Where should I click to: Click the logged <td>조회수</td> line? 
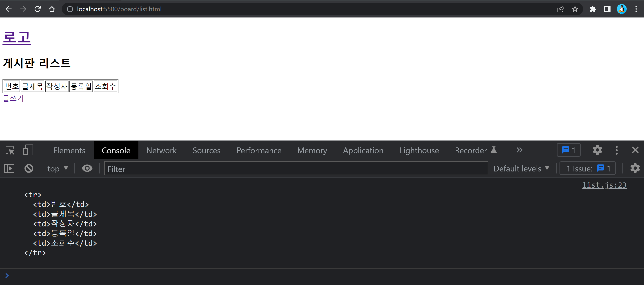pyautogui.click(x=65, y=243)
